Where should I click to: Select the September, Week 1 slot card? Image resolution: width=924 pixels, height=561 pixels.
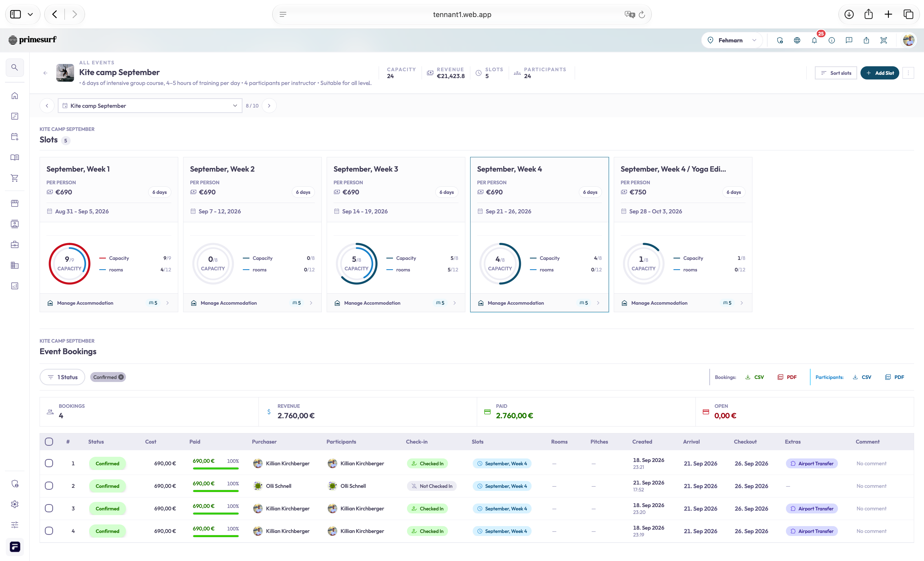click(x=109, y=234)
